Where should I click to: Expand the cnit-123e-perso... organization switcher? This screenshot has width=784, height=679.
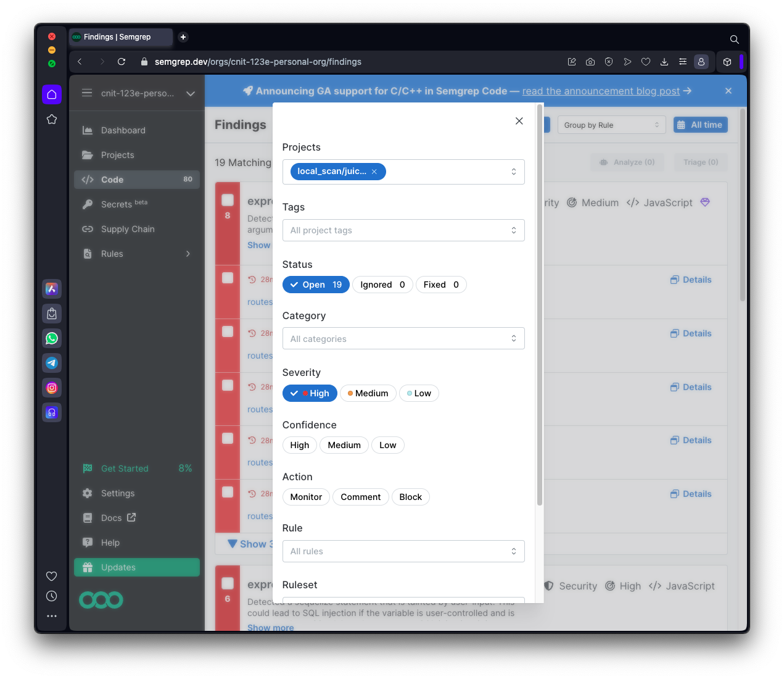point(191,93)
